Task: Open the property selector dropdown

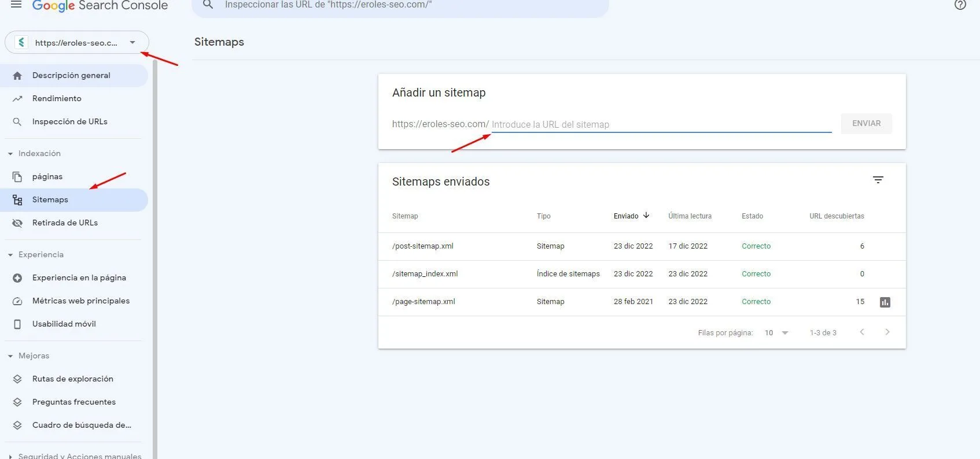Action: [77, 42]
